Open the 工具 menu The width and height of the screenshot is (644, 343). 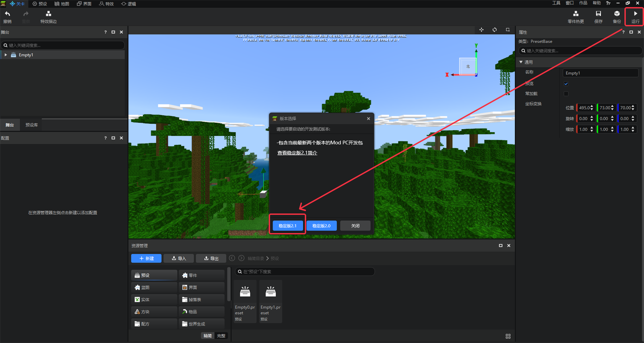pos(556,3)
